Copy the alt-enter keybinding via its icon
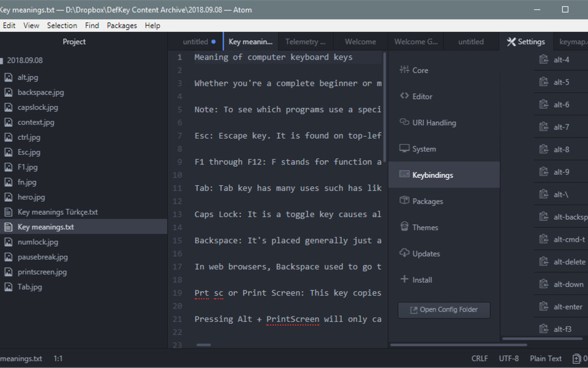The width and height of the screenshot is (588, 368). pyautogui.click(x=543, y=307)
